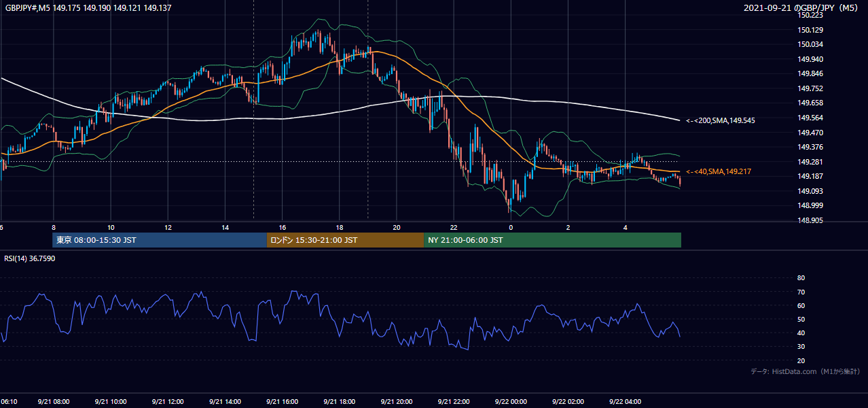Screen dimensions: 868x408
Task: Click the 148.905 price axis label
Action: point(810,220)
